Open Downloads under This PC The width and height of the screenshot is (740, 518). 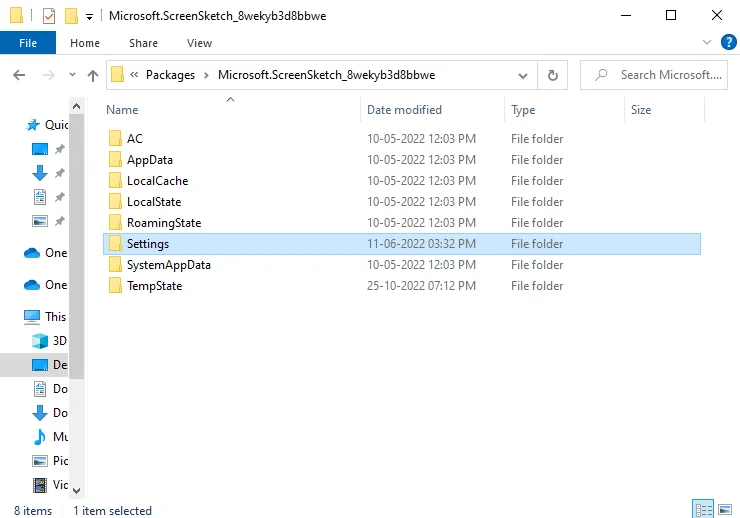pyautogui.click(x=49, y=413)
